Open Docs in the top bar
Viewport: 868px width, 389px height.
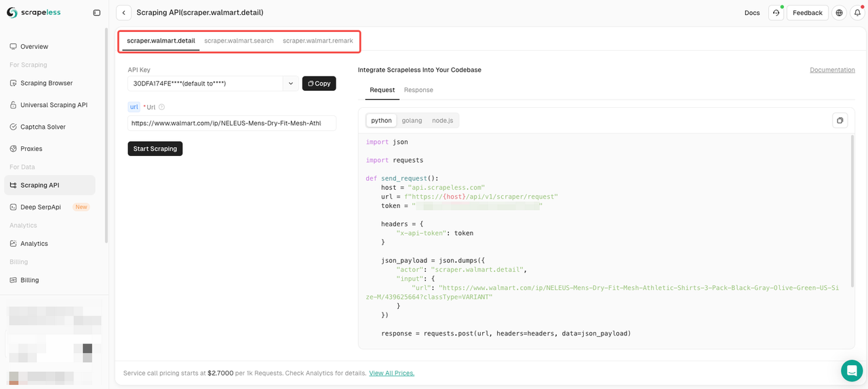(752, 13)
